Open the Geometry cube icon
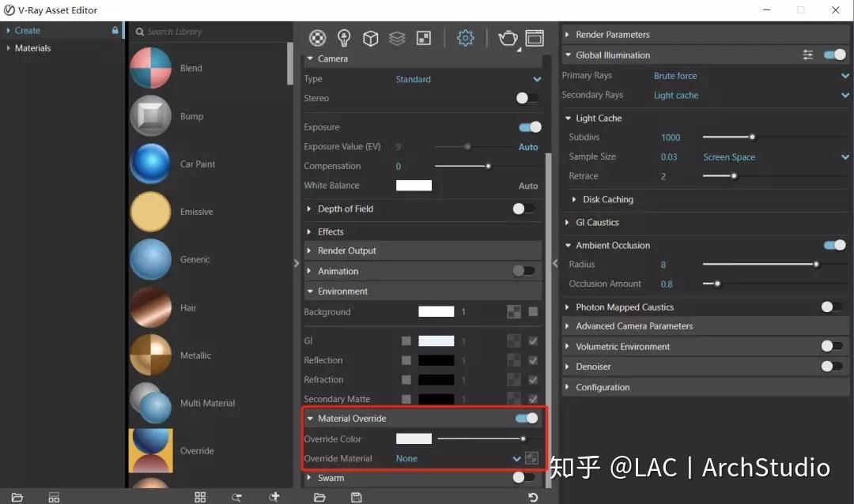 click(x=370, y=38)
